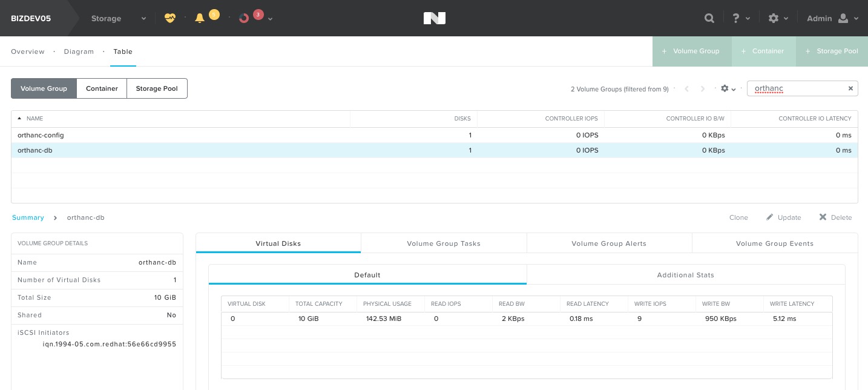Select the orthanc-config table row

pos(434,135)
